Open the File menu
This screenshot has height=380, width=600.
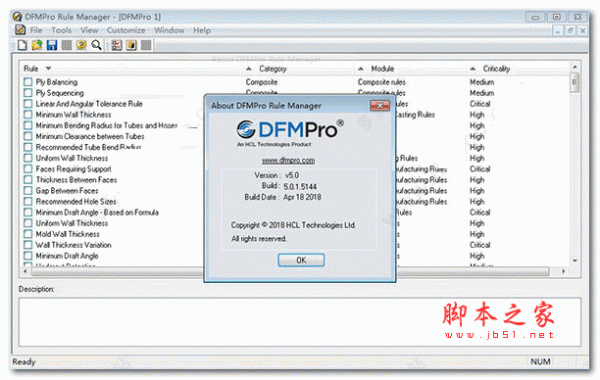pyautogui.click(x=36, y=30)
